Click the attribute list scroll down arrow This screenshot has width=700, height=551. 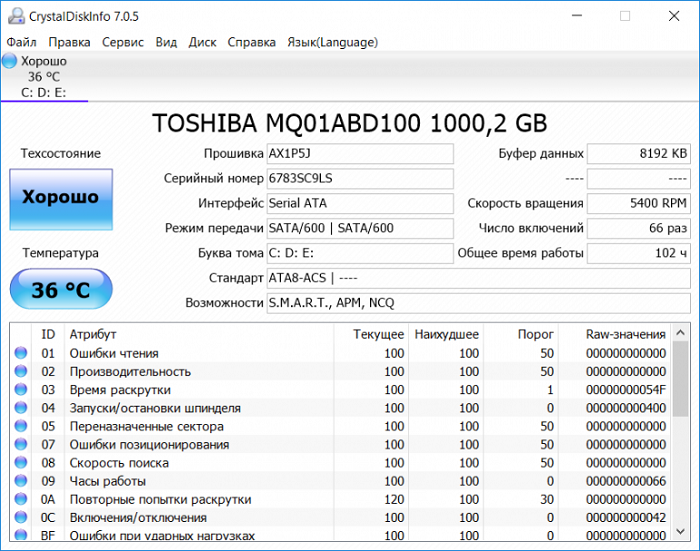pyautogui.click(x=680, y=531)
